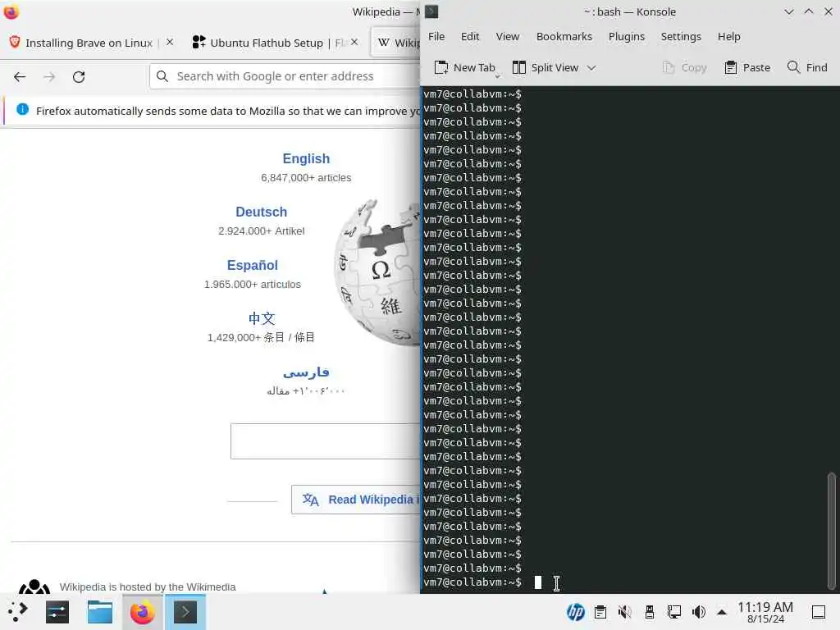Screen dimensions: 840x630
Task: Open Konsole View menu
Action: [x=507, y=36]
